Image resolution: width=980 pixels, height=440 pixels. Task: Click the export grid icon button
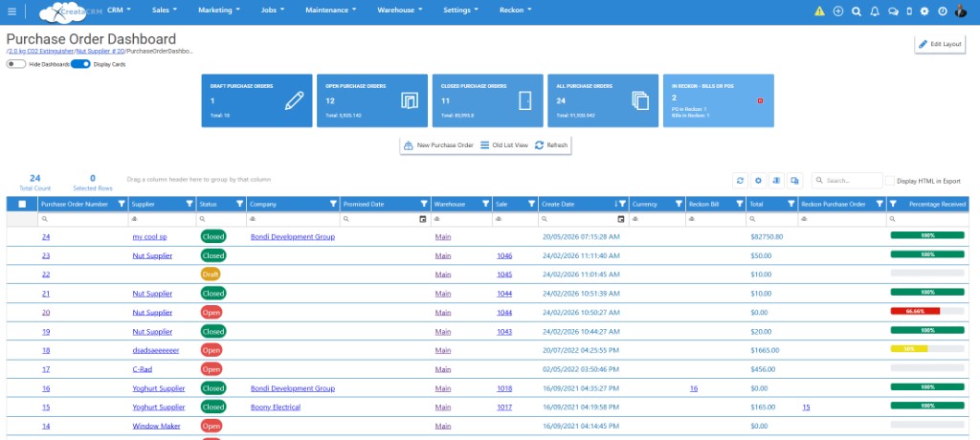pos(794,181)
